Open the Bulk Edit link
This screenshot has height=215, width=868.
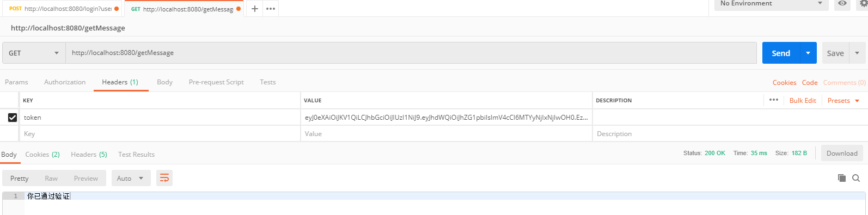coord(803,101)
